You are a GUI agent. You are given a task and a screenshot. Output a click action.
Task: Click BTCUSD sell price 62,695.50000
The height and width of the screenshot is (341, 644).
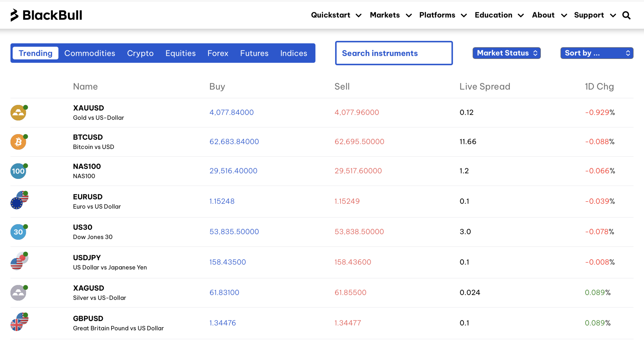[x=359, y=142]
